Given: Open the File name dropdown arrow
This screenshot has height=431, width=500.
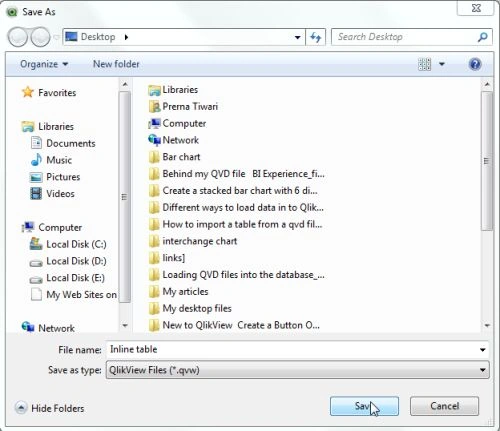Looking at the screenshot, I should [x=482, y=350].
